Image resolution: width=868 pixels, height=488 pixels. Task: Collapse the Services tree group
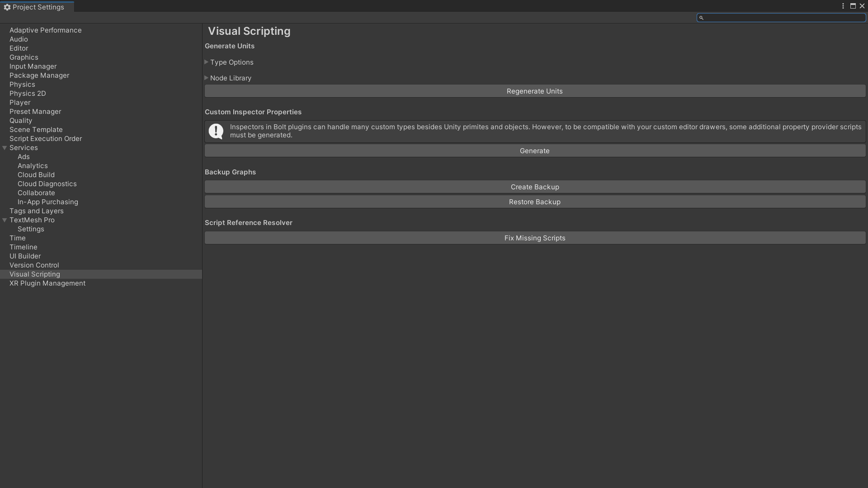pos(5,148)
